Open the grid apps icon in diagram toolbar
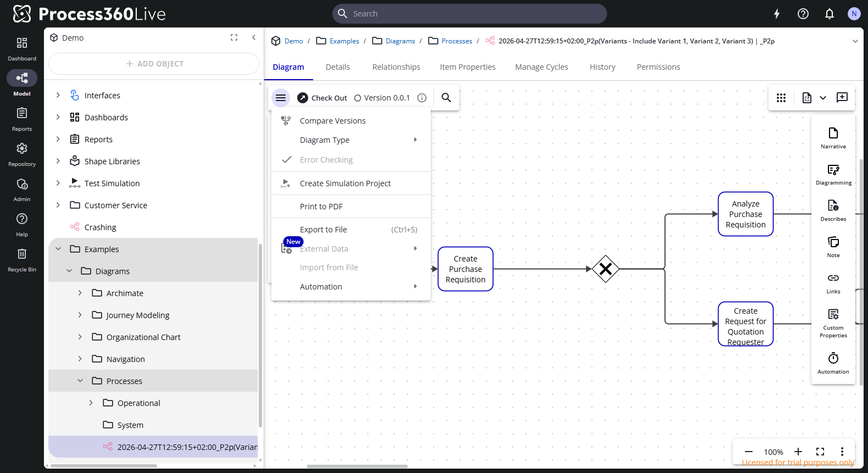Viewport: 868px width, 473px height. [781, 98]
